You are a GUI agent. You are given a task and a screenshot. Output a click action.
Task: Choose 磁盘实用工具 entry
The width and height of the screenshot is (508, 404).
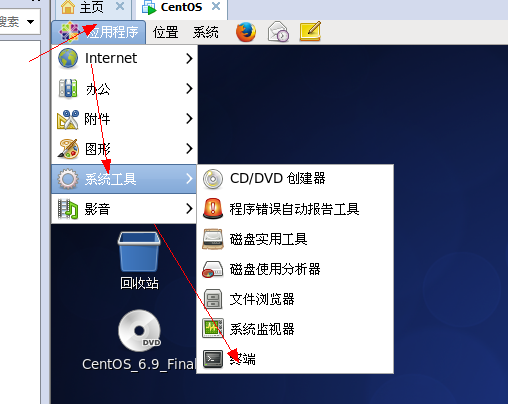point(295,239)
